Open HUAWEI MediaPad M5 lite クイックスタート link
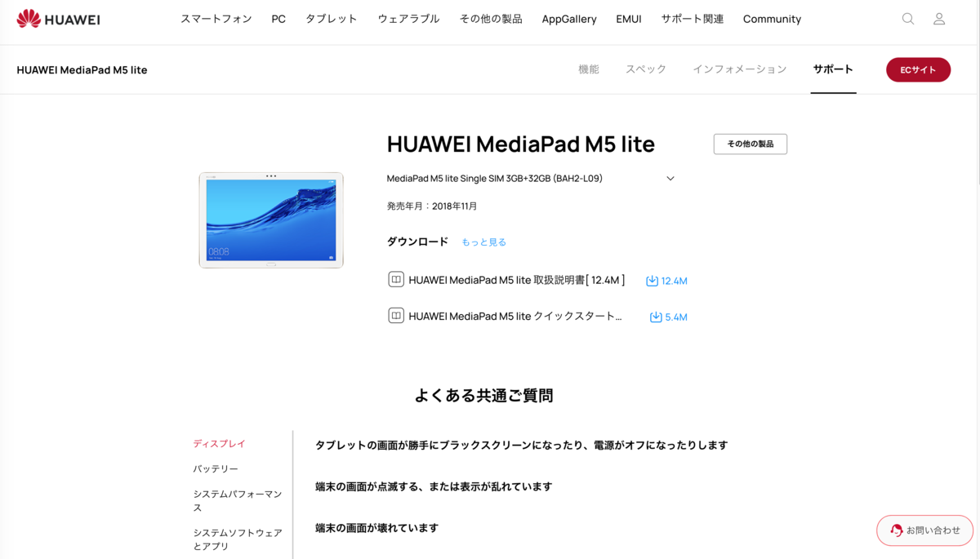 (x=515, y=317)
